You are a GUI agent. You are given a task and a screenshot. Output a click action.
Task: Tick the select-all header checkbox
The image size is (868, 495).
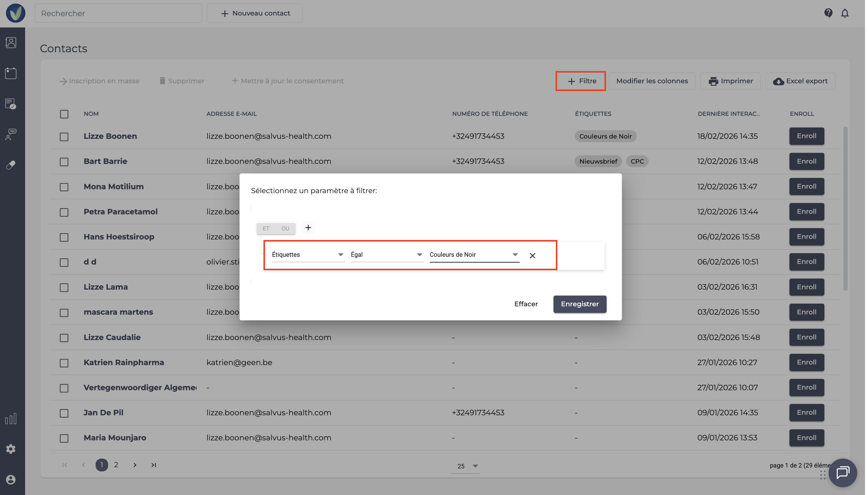[x=64, y=114]
